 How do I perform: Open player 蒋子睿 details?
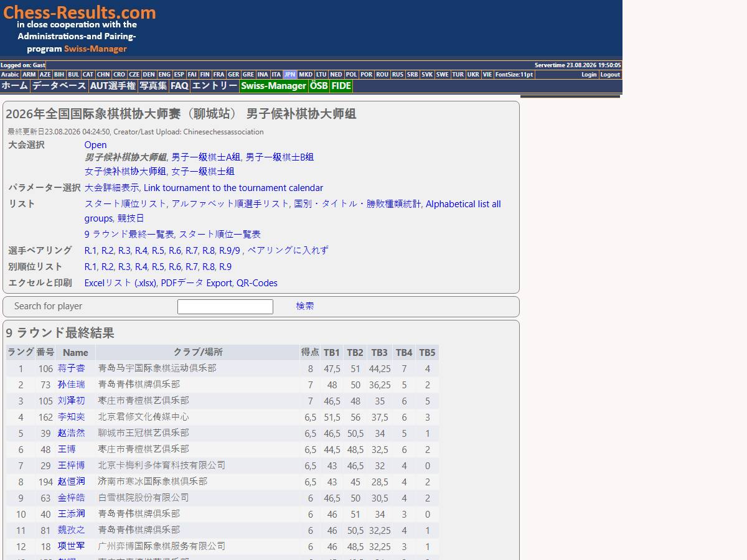click(71, 368)
